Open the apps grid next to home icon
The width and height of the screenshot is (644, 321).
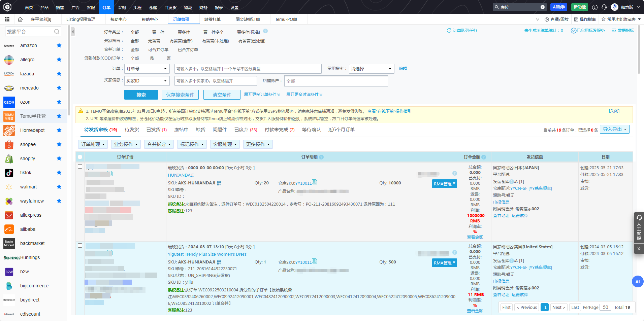click(x=7, y=19)
